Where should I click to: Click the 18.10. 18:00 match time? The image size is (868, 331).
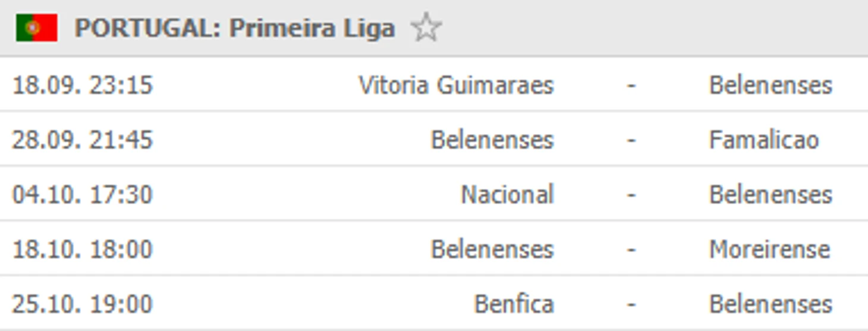pos(82,249)
